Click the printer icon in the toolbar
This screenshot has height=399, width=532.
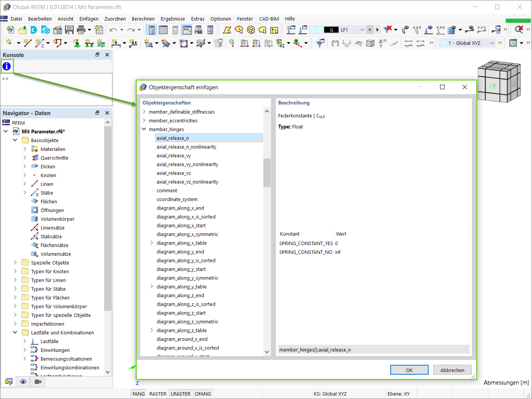(81, 30)
